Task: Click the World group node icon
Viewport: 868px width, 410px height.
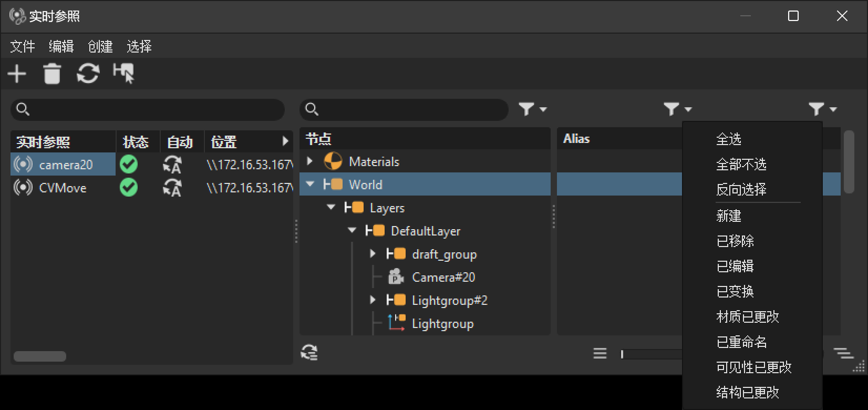Action: pyautogui.click(x=333, y=184)
